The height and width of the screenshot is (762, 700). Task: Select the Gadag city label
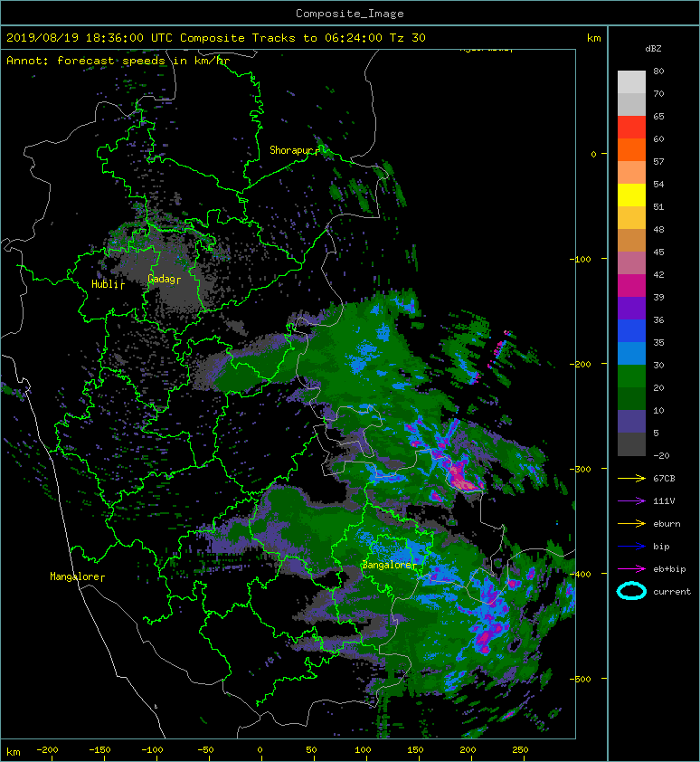click(162, 279)
